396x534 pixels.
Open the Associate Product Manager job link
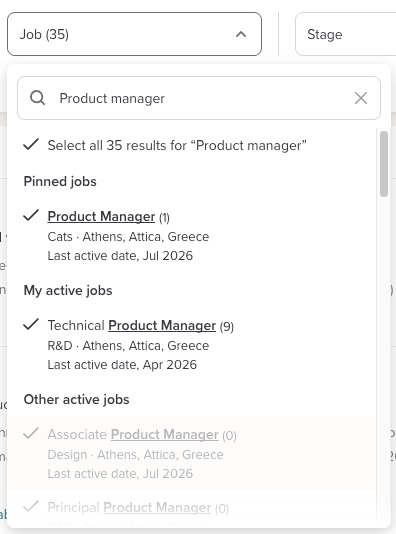pos(133,435)
